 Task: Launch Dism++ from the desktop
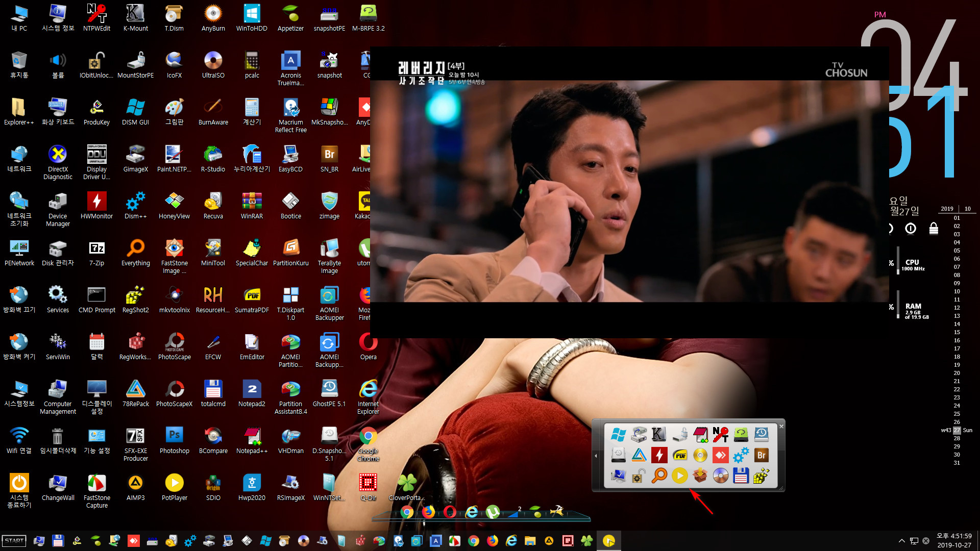(135, 206)
